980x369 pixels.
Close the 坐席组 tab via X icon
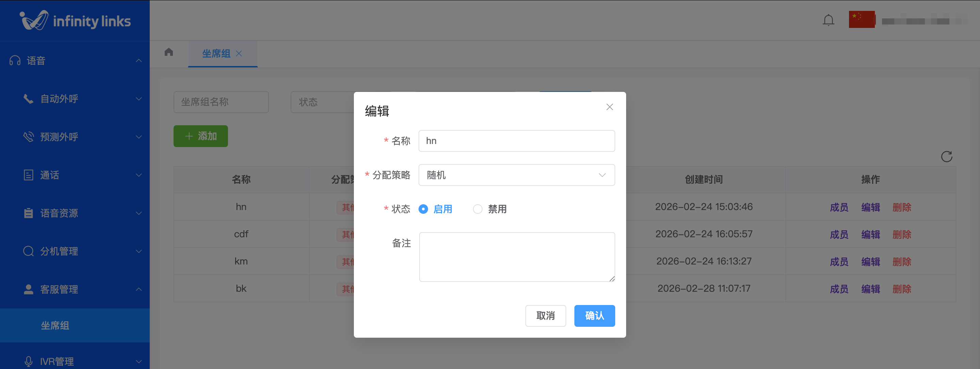coord(239,54)
